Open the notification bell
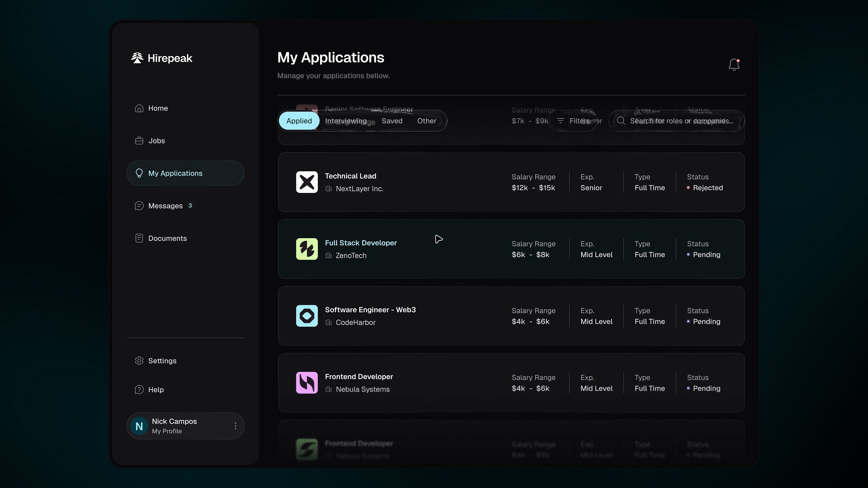 tap(734, 64)
